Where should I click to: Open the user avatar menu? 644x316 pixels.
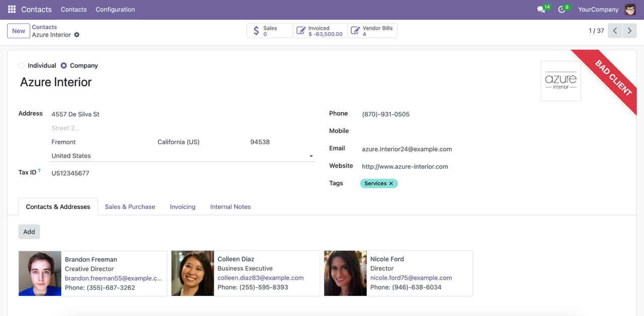coord(630,9)
